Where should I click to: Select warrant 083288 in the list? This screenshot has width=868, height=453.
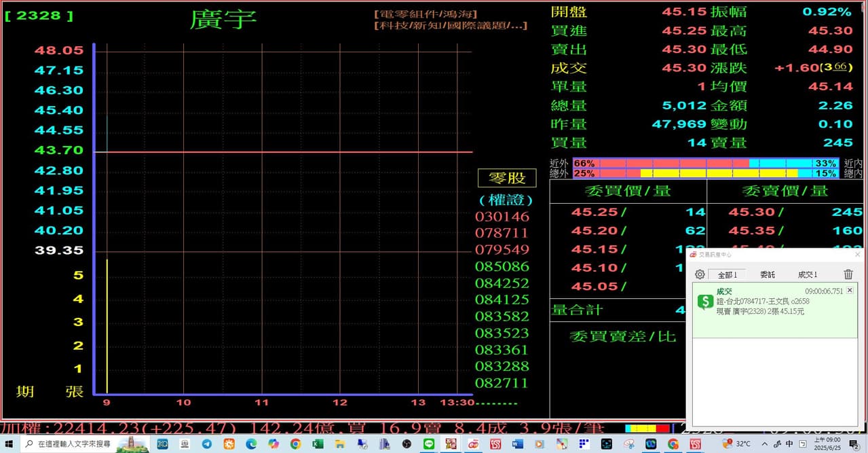pyautogui.click(x=502, y=366)
